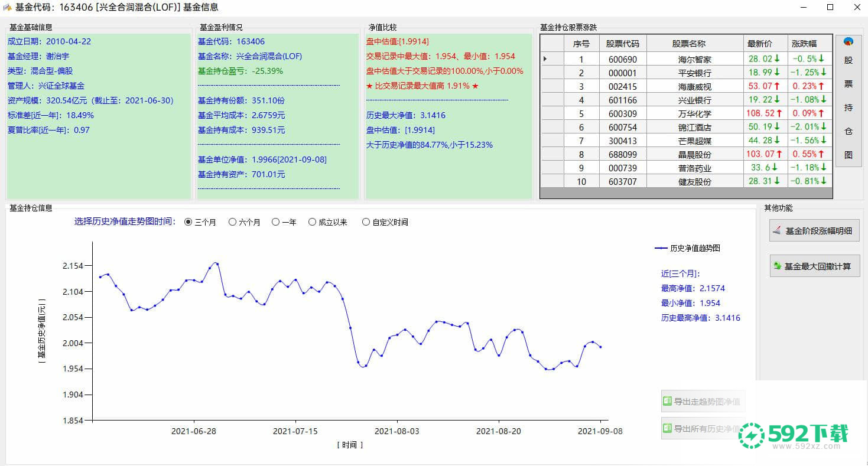Click the icon on 基金最大回撤计算 button
Viewport: 868px width, 466px height.
[778, 266]
